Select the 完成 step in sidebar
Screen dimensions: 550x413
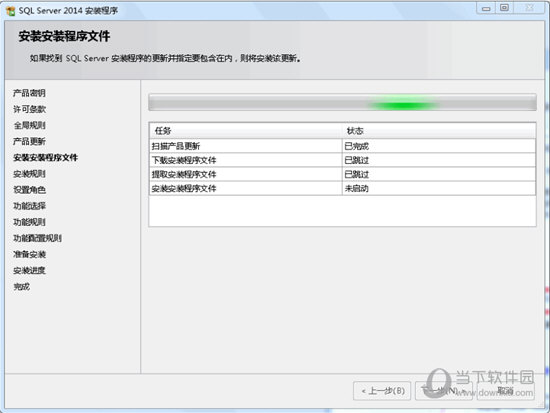(x=21, y=287)
